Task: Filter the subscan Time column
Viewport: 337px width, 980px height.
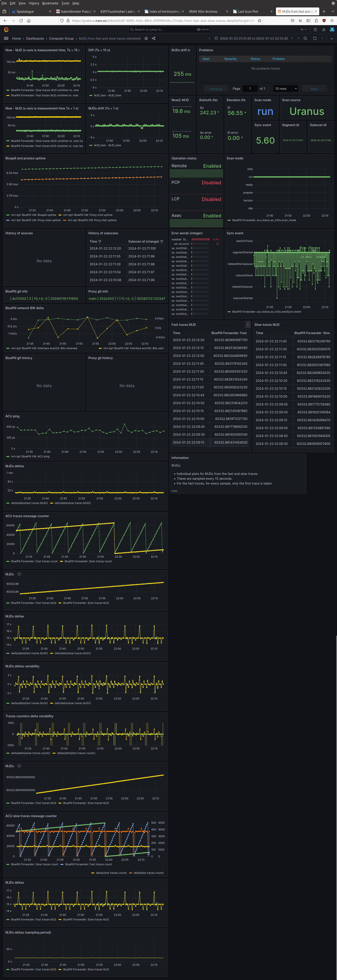Action: (100, 241)
